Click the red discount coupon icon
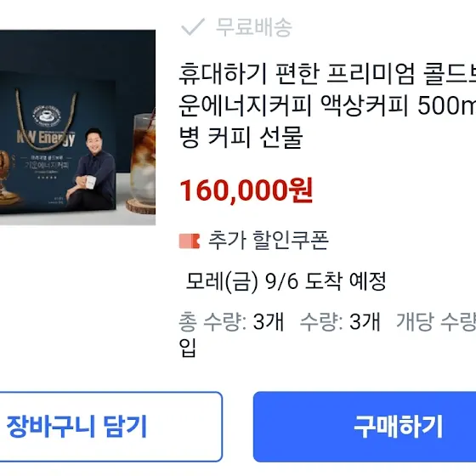The image size is (476, 476). [190, 241]
